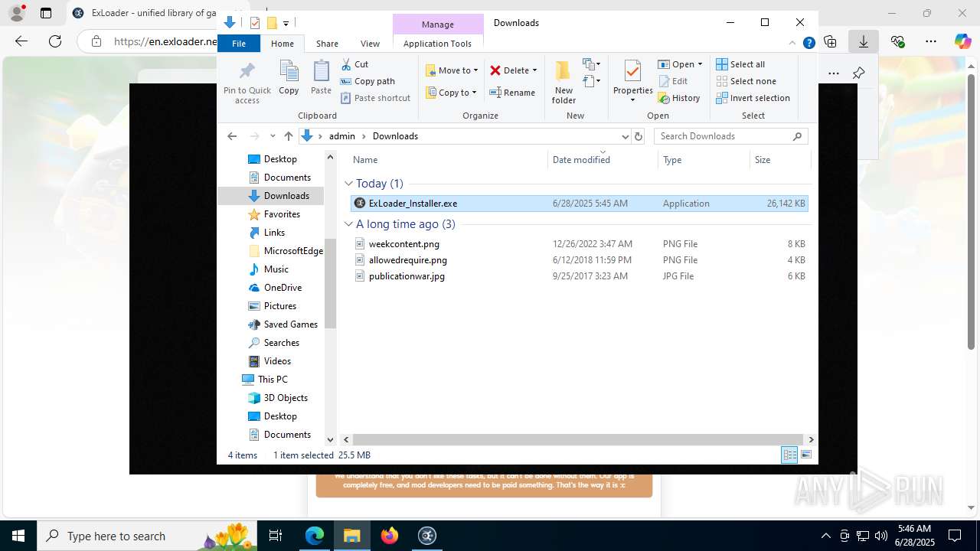Image resolution: width=980 pixels, height=551 pixels.
Task: Collapse the A long time ago group
Action: 348,224
